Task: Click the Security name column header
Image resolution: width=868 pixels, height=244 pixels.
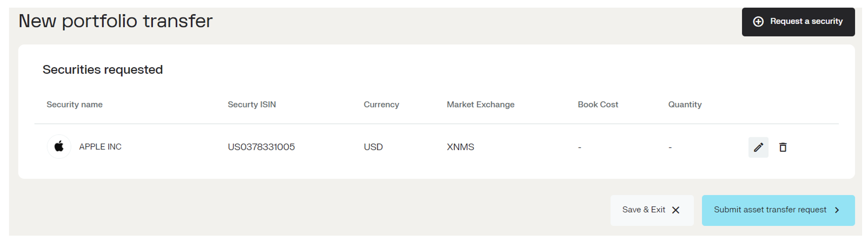Action: (x=75, y=105)
